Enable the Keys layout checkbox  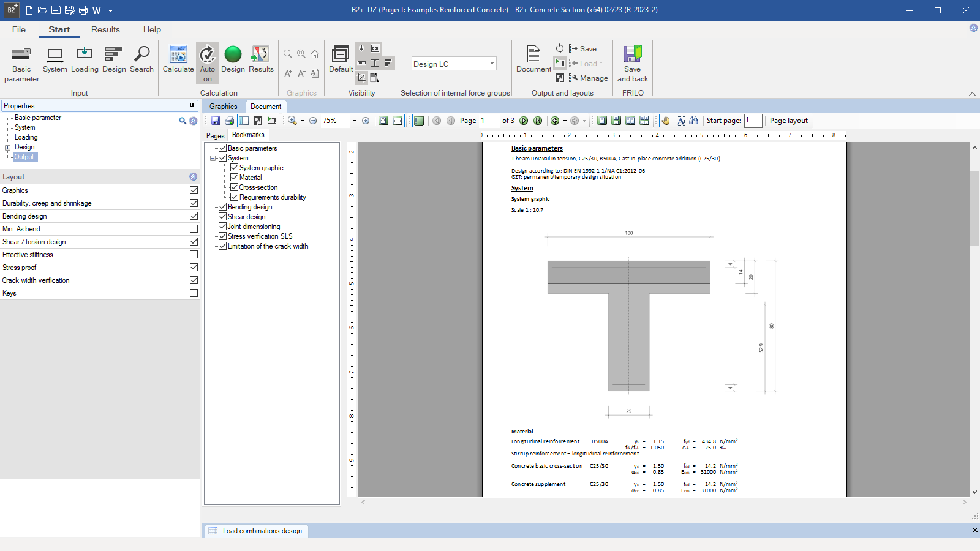click(194, 293)
